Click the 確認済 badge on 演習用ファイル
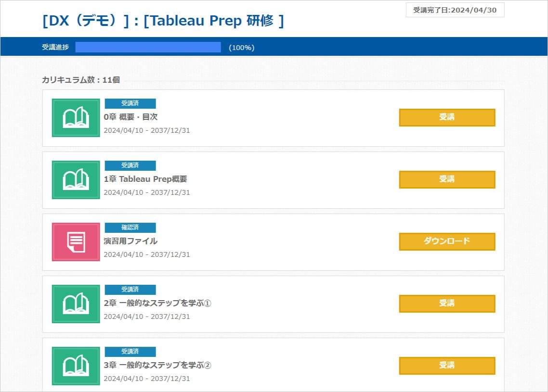The height and width of the screenshot is (392, 548). tap(130, 227)
